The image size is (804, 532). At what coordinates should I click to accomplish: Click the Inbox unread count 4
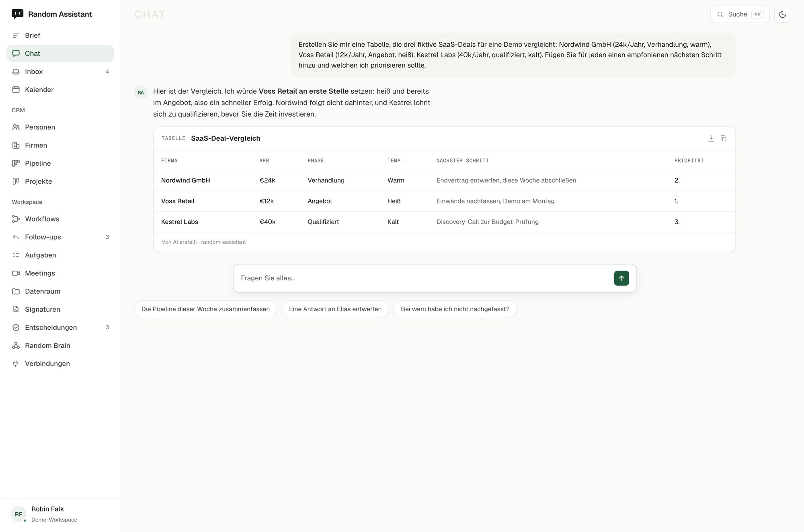(107, 72)
